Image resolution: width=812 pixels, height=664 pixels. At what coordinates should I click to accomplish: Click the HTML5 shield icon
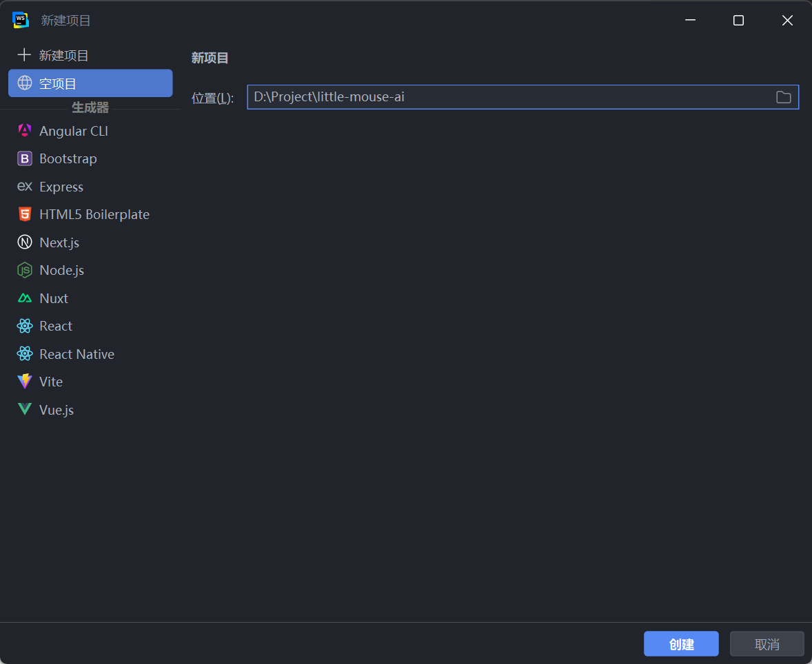pos(25,214)
